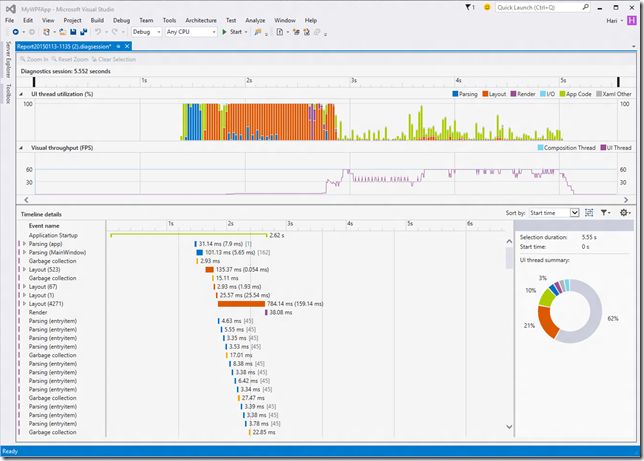This screenshot has height=461, width=644.
Task: Open the timeline details filter funnel
Action: pos(605,212)
